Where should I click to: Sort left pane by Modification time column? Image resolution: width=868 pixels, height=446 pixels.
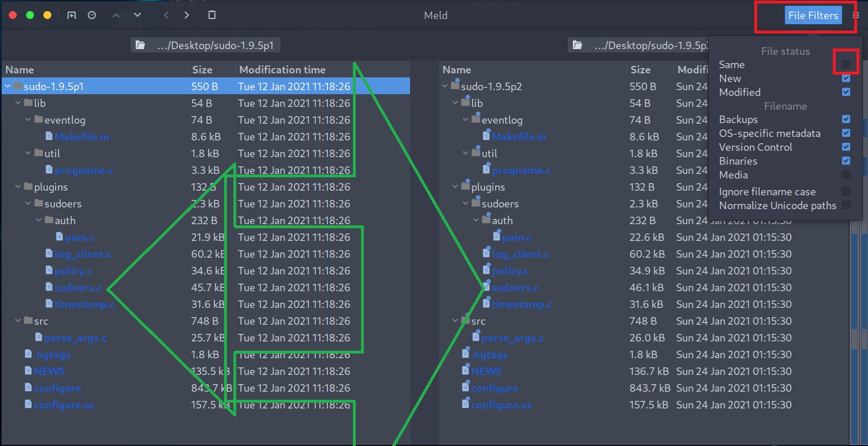(282, 70)
